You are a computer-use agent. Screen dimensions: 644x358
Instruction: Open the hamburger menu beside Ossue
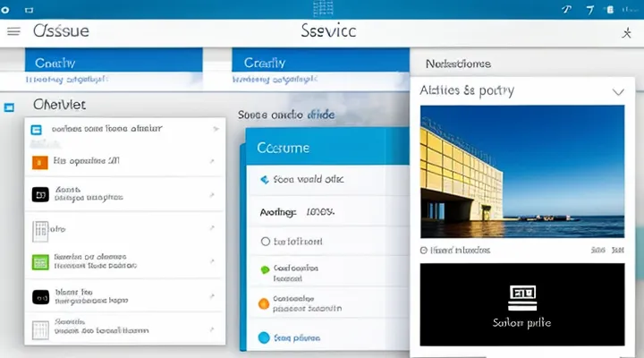pyautogui.click(x=13, y=31)
